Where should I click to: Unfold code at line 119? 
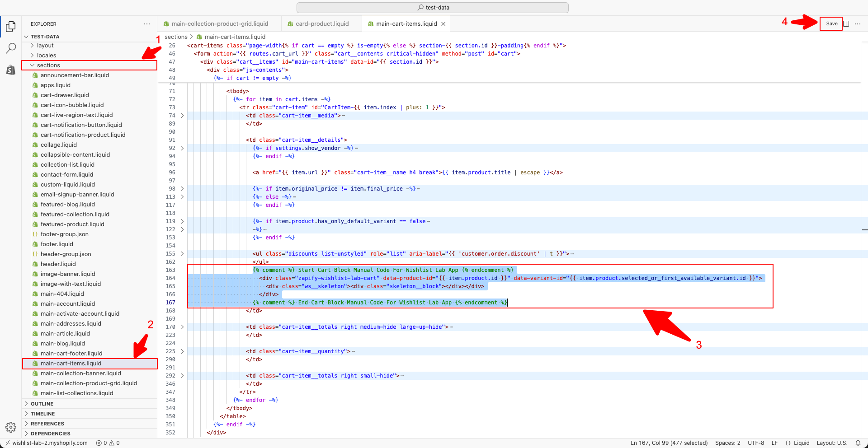click(182, 221)
